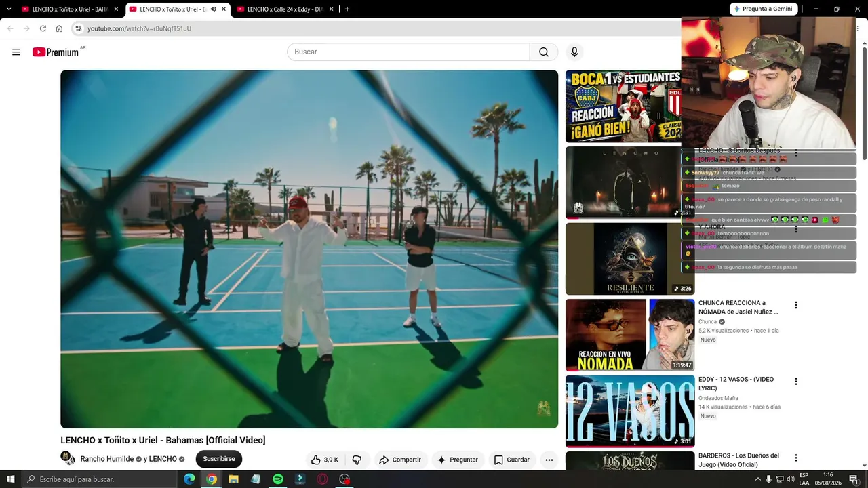Viewport: 868px width, 488px height.
Task: Open the taskbar clock and date
Action: pyautogui.click(x=828, y=479)
